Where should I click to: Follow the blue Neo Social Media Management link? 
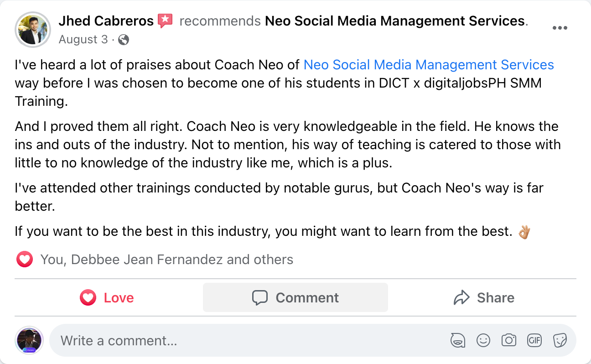[x=428, y=65]
